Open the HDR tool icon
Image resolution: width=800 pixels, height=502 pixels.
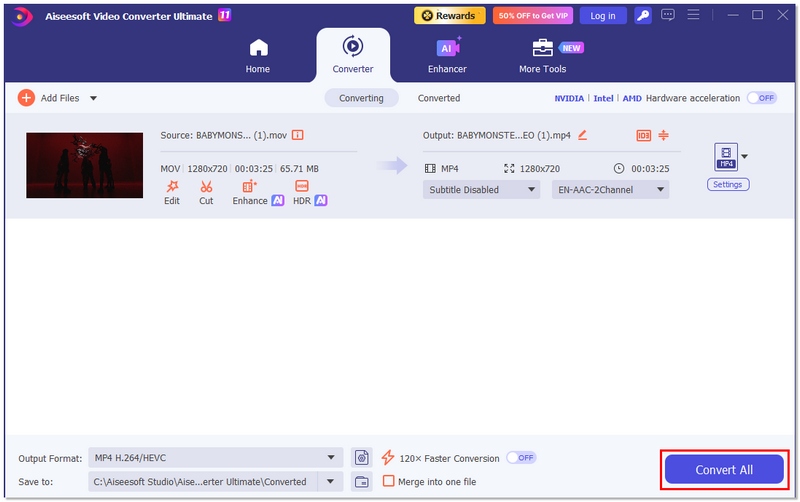[301, 186]
